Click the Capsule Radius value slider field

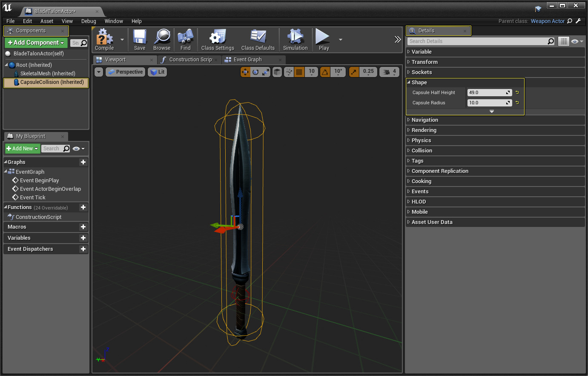tap(486, 103)
